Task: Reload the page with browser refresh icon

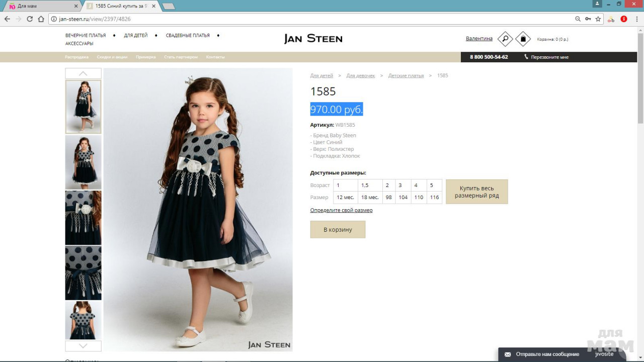Action: [x=30, y=19]
